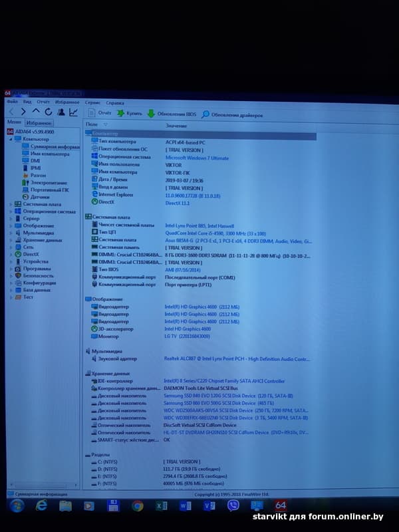Sort by the Поле column header
399x532 pixels.
92,124
